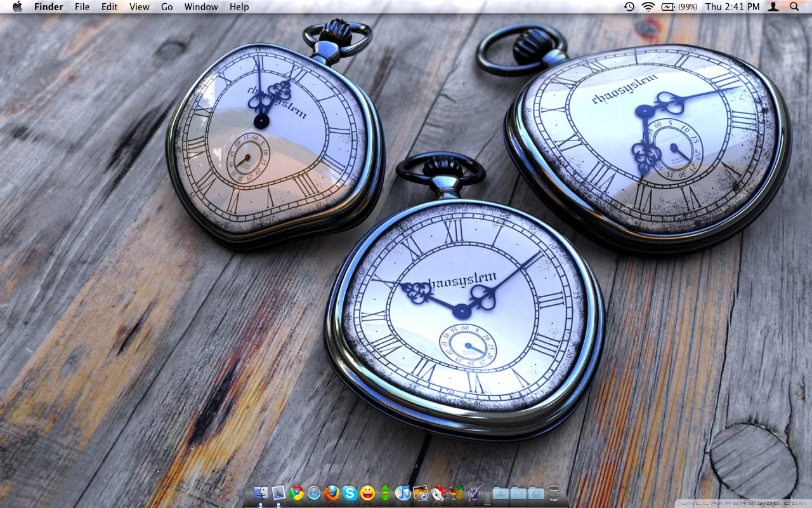Open Spotlight search magnifier

pyautogui.click(x=794, y=6)
